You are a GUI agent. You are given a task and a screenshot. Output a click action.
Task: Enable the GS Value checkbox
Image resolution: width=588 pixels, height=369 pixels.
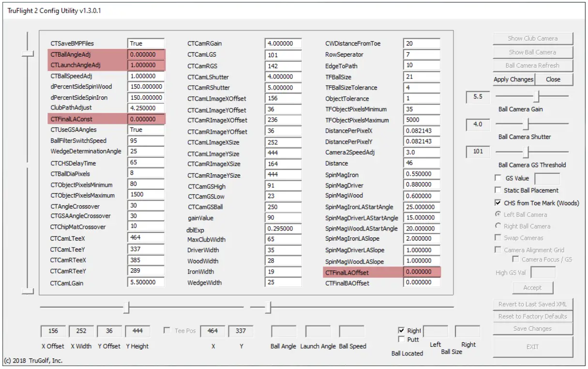(498, 179)
